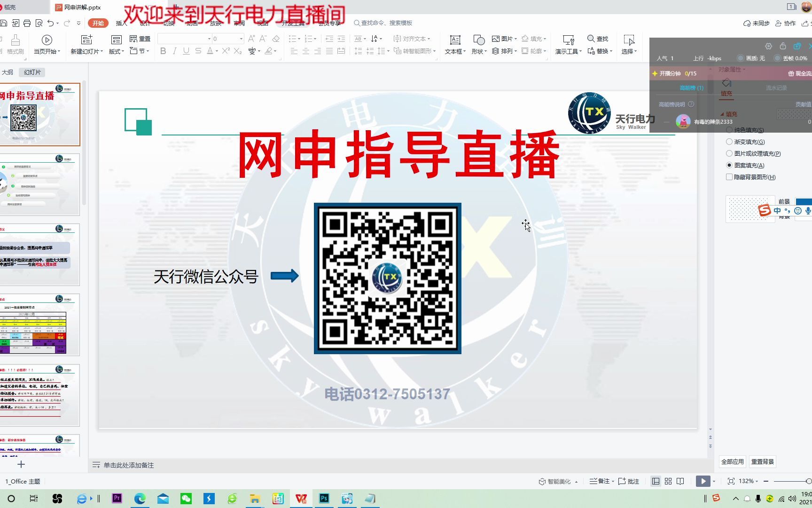Apply Italic formatting
812x508 pixels.
point(175,51)
